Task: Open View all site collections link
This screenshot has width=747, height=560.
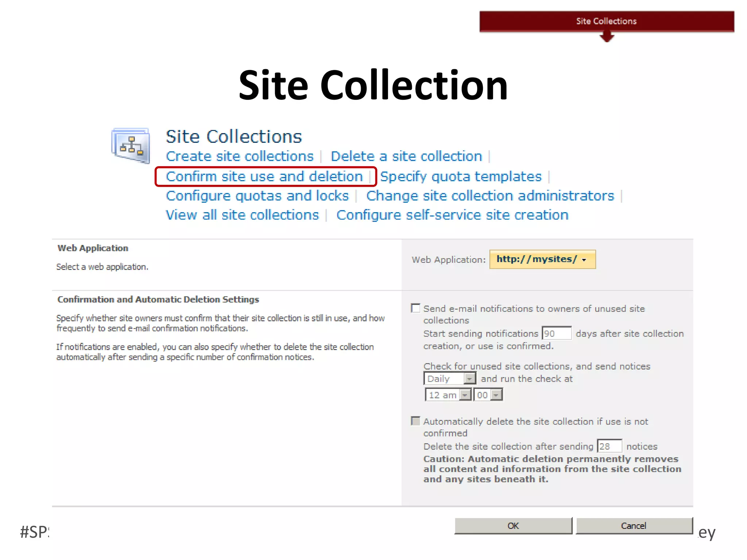Action: [x=242, y=215]
